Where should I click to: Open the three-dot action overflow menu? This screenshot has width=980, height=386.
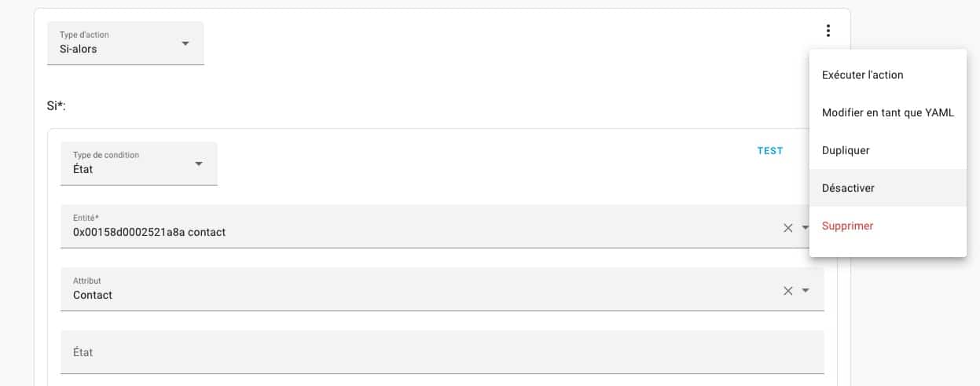pos(828,31)
